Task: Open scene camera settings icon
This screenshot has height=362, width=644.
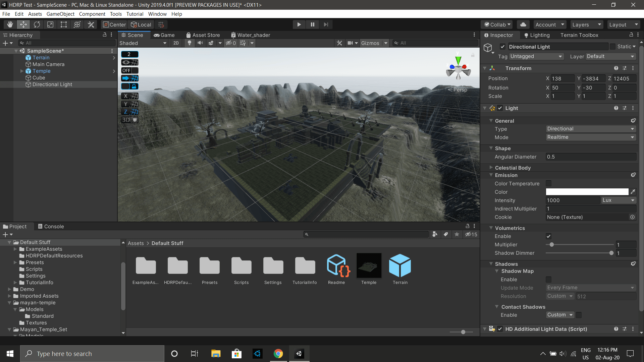Action: [351, 43]
